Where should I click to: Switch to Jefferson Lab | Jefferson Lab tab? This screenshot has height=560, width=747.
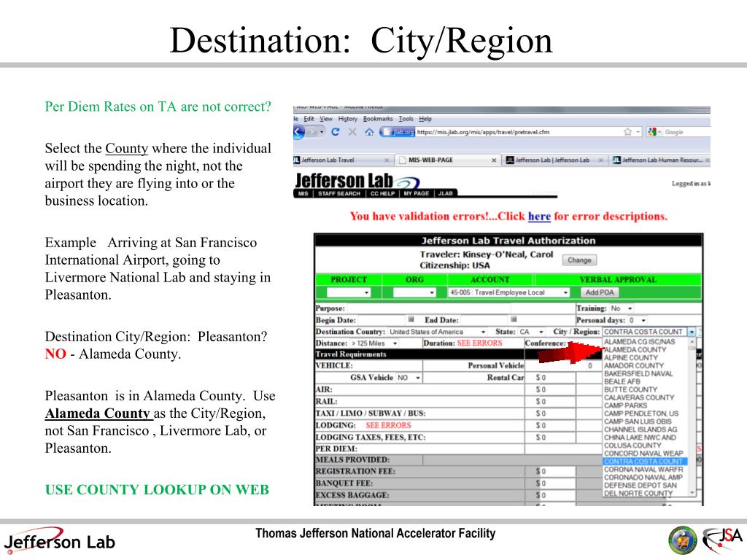pos(554,160)
